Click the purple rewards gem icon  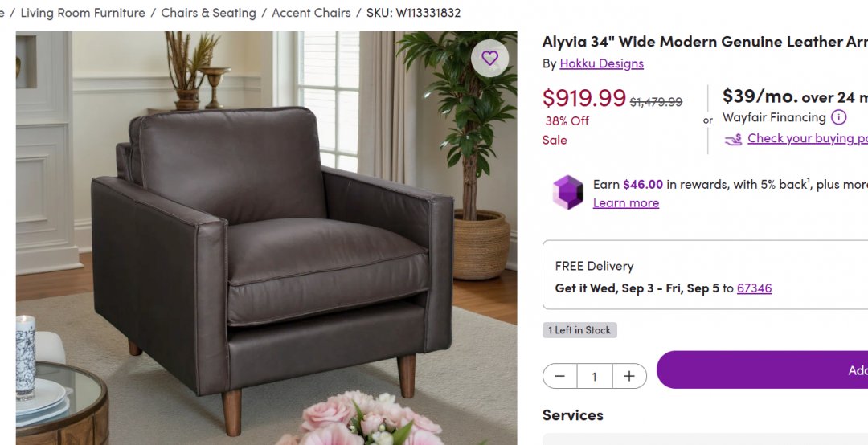pos(568,193)
